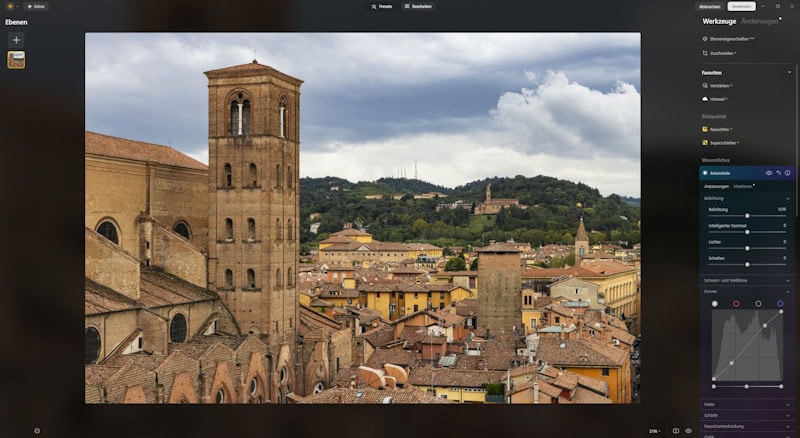This screenshot has width=800, height=438.
Task: Toggle before/after preview eye icon at bottom
Action: [x=688, y=431]
